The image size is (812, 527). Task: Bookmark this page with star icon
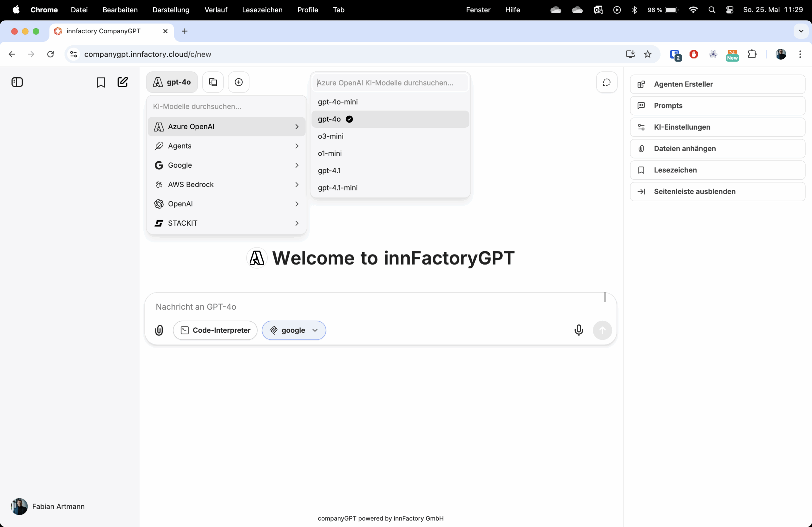coord(648,54)
